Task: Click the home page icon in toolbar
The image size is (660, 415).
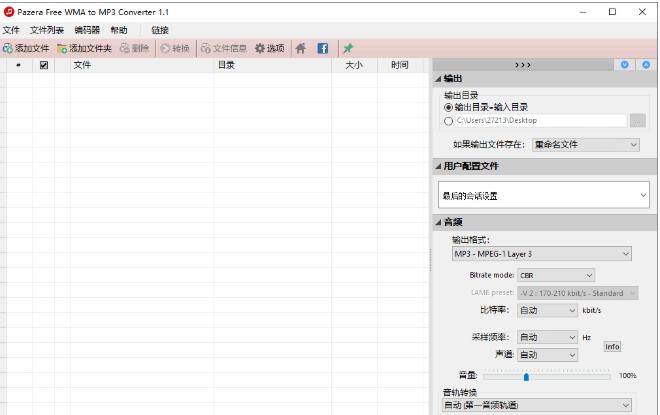Action: pos(301,48)
